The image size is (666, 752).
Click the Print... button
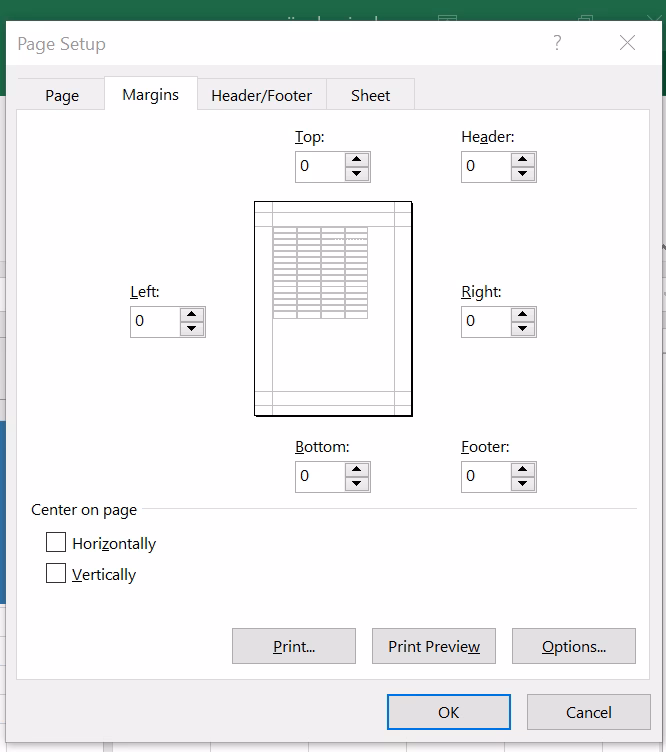pos(294,646)
